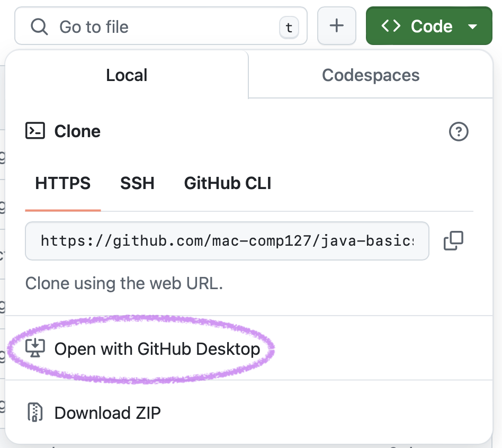The height and width of the screenshot is (448, 502).
Task: Select the HTTPS clone tab
Action: coord(62,183)
